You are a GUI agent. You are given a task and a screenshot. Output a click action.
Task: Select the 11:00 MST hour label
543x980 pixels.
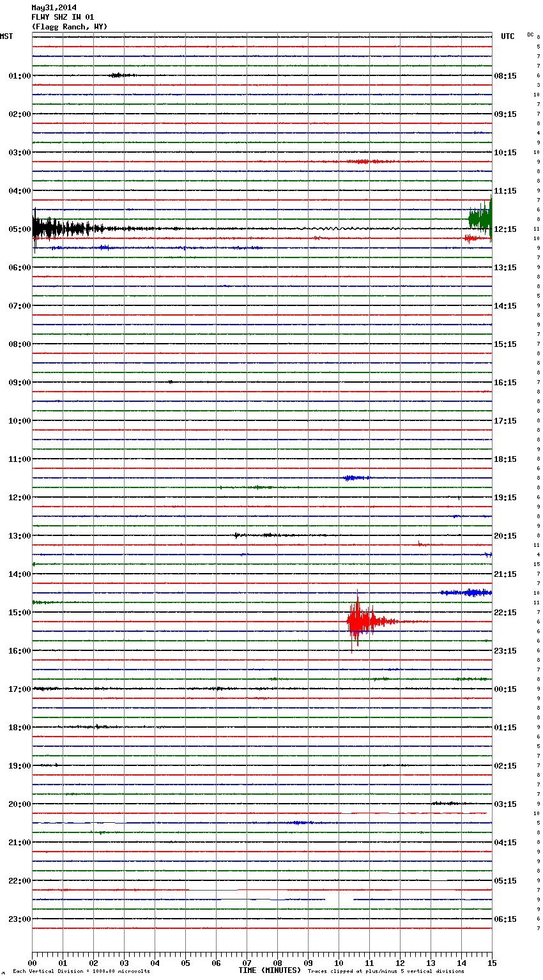click(20, 459)
